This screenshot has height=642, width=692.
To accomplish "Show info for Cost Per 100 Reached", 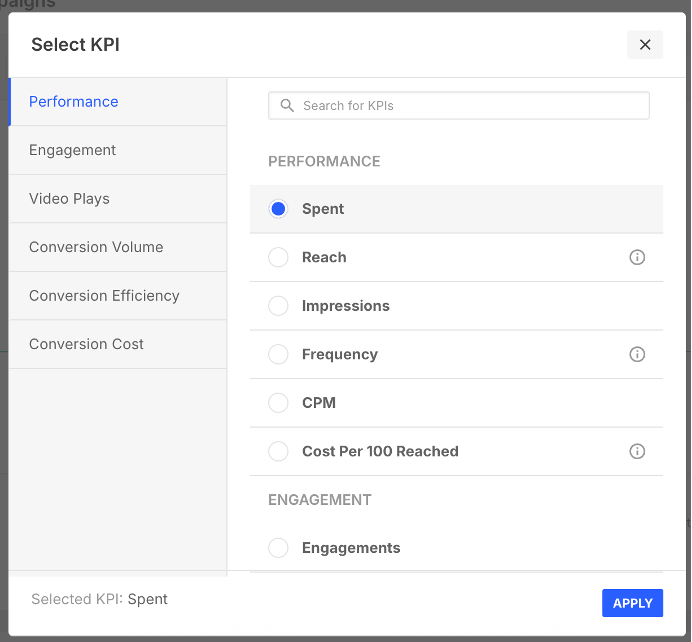I will pyautogui.click(x=636, y=451).
